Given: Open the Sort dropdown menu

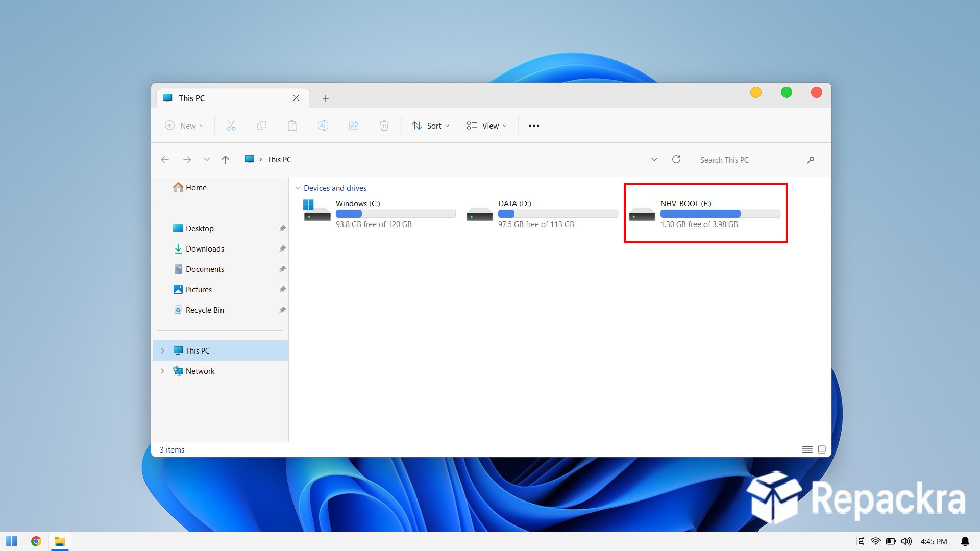Looking at the screenshot, I should 431,126.
